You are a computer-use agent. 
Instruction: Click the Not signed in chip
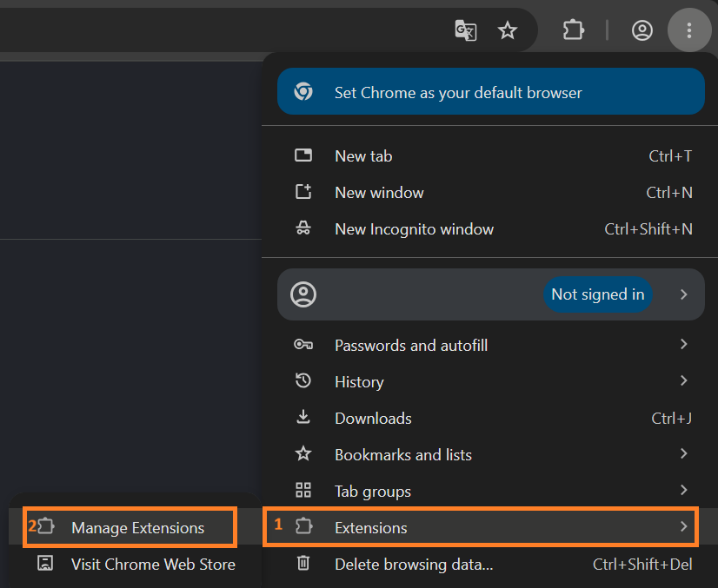597,294
